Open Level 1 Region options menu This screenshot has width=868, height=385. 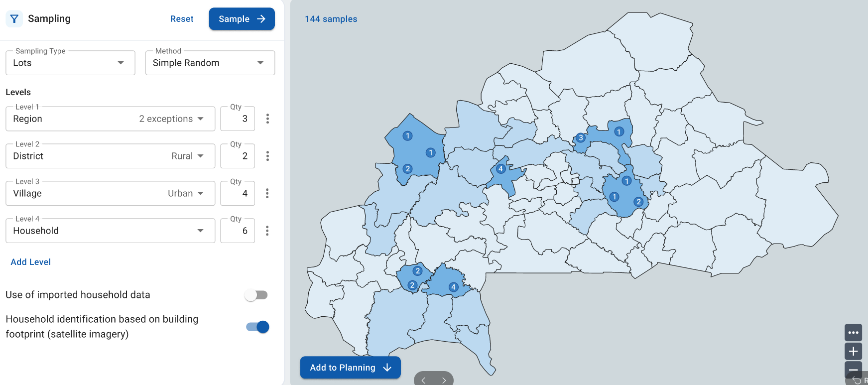point(267,119)
